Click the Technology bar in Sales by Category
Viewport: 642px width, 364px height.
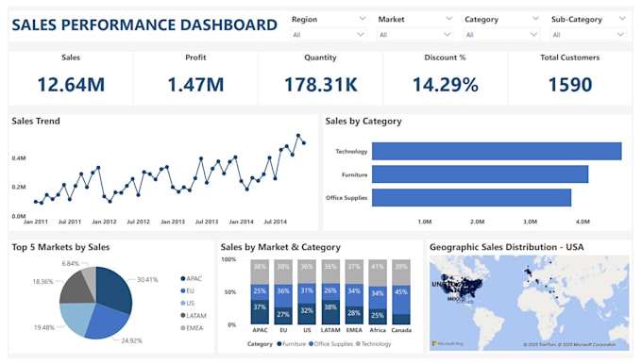[497, 151]
